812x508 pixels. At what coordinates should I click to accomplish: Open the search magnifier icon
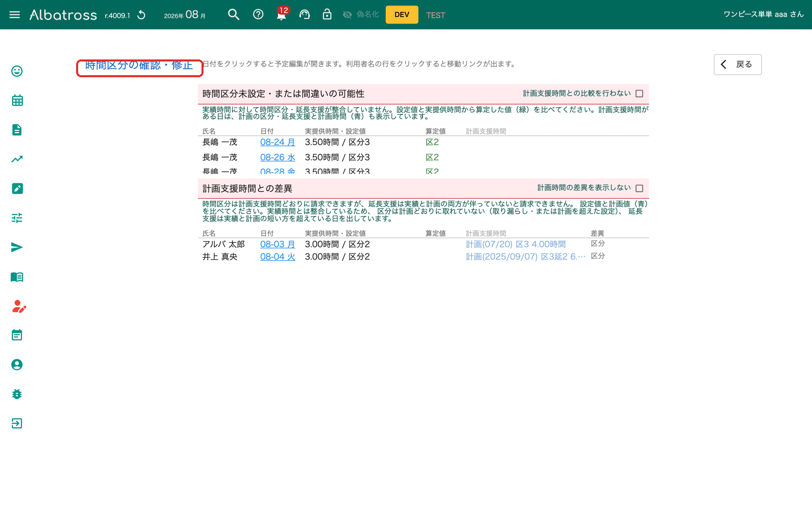click(x=233, y=14)
